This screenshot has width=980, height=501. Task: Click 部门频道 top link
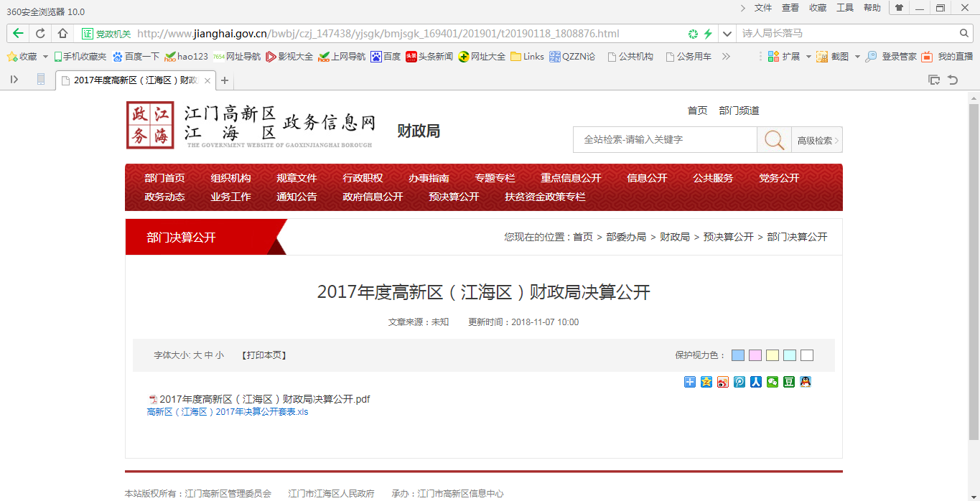point(739,111)
